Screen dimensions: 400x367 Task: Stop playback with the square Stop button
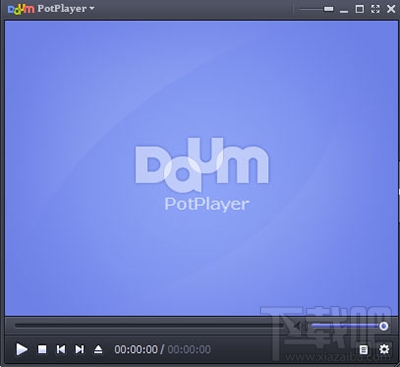coord(42,349)
